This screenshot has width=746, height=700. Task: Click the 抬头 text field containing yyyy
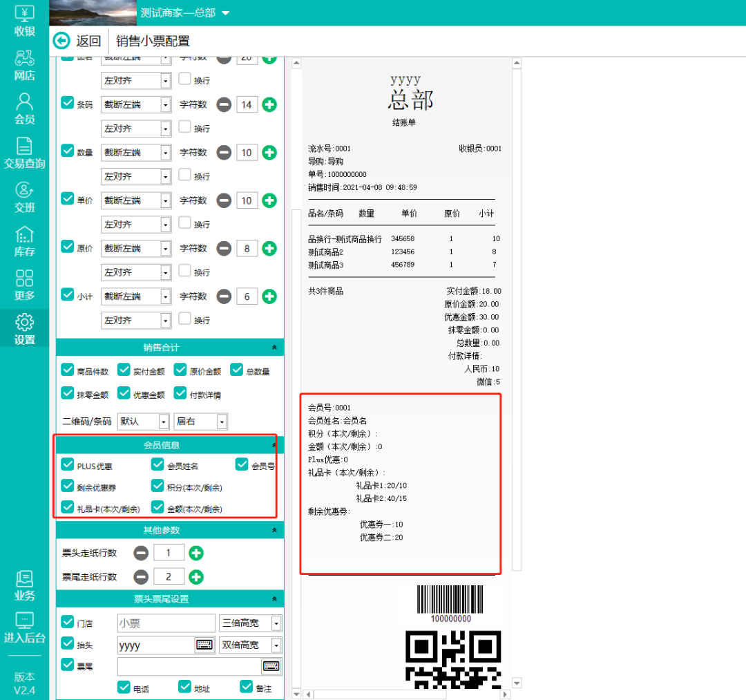(x=155, y=645)
